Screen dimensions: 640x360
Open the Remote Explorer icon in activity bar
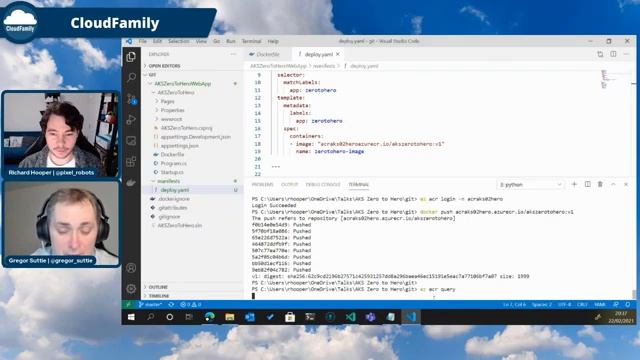(131, 141)
